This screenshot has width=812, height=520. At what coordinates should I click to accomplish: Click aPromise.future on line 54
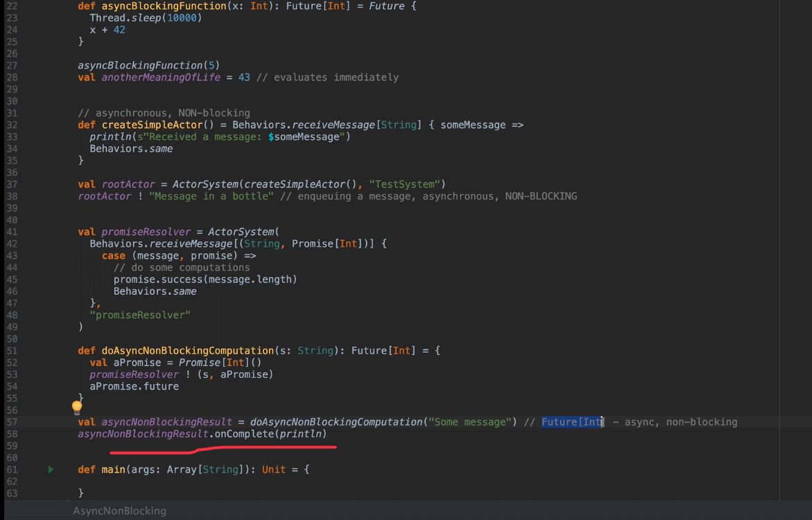[x=134, y=386]
